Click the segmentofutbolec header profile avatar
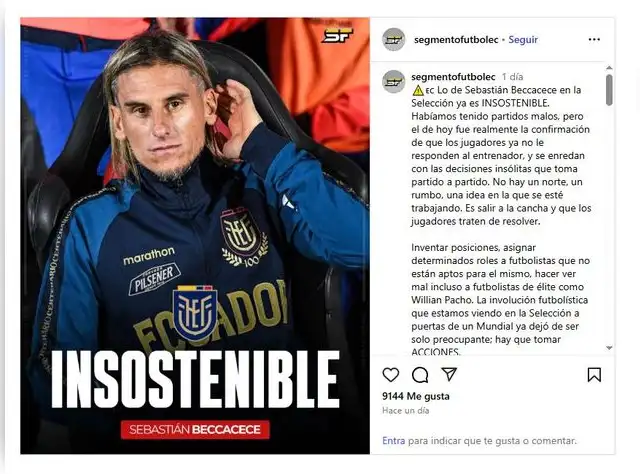The height and width of the screenshot is (474, 640). coord(393,40)
